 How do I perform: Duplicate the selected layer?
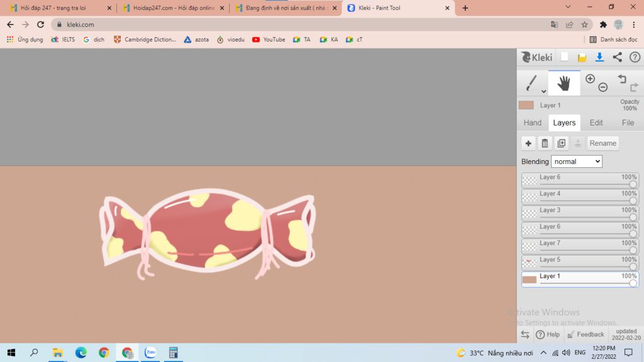tap(562, 143)
